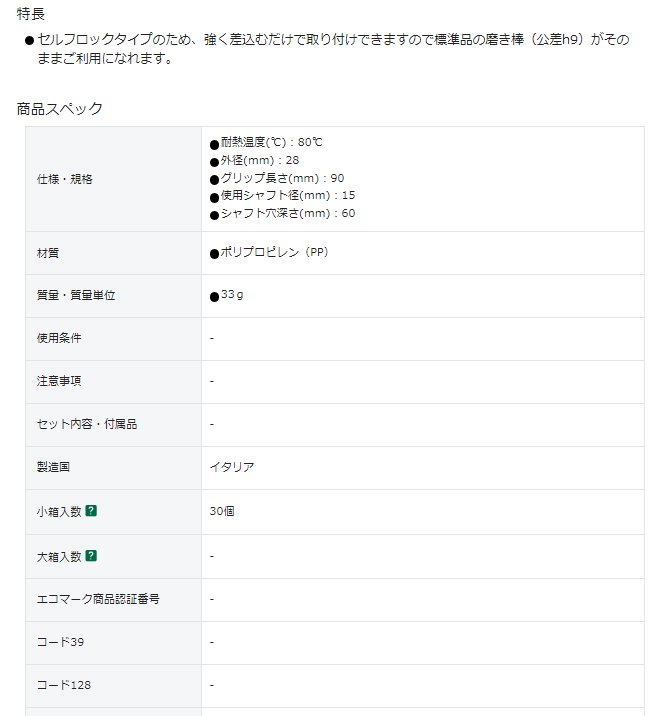Click the 注意事項 row label
658x716 pixels.
(59, 381)
